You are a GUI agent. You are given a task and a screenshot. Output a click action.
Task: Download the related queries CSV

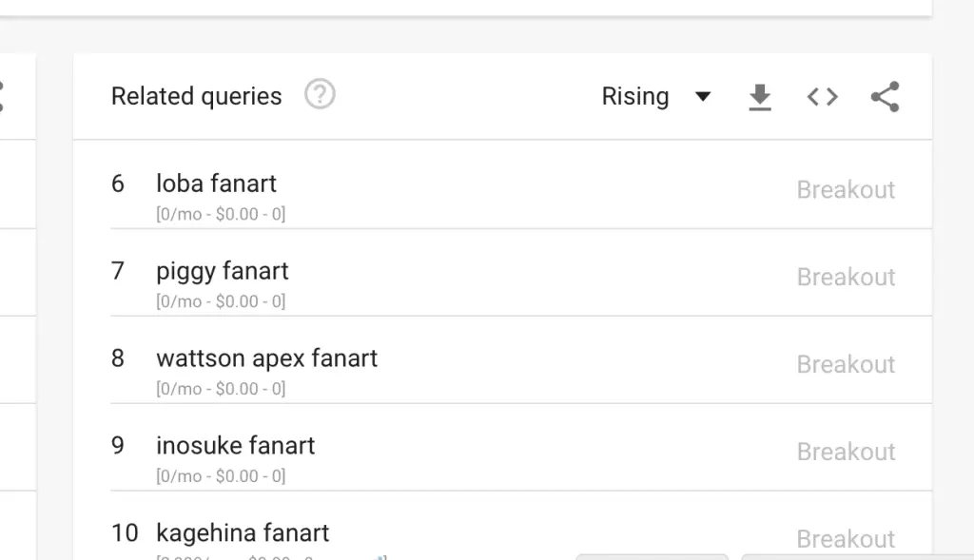(x=760, y=97)
